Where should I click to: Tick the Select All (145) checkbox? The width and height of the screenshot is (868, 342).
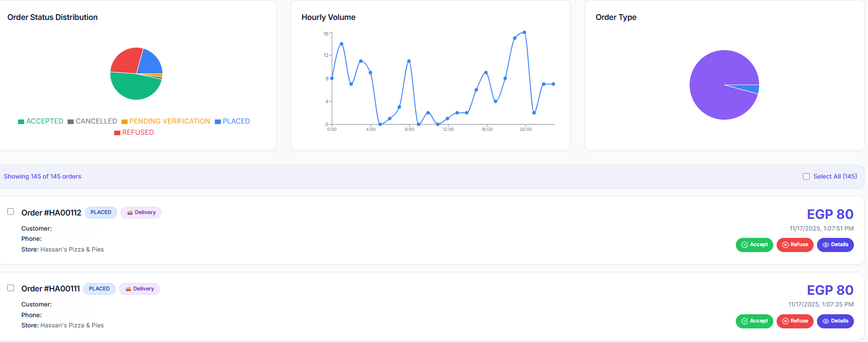tap(806, 177)
